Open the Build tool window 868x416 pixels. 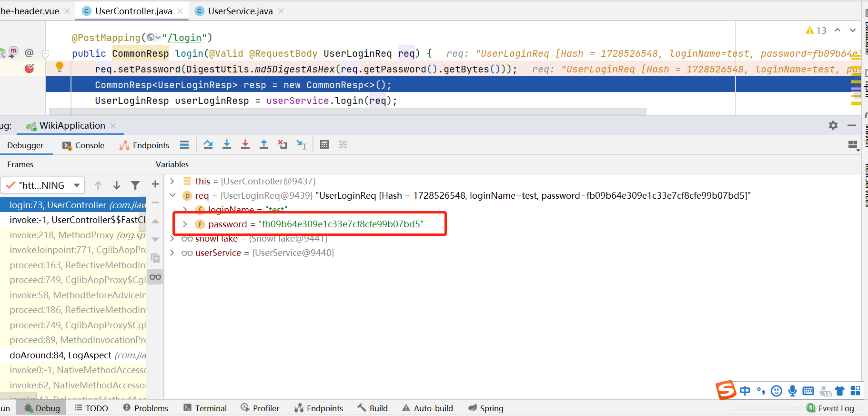[373, 408]
